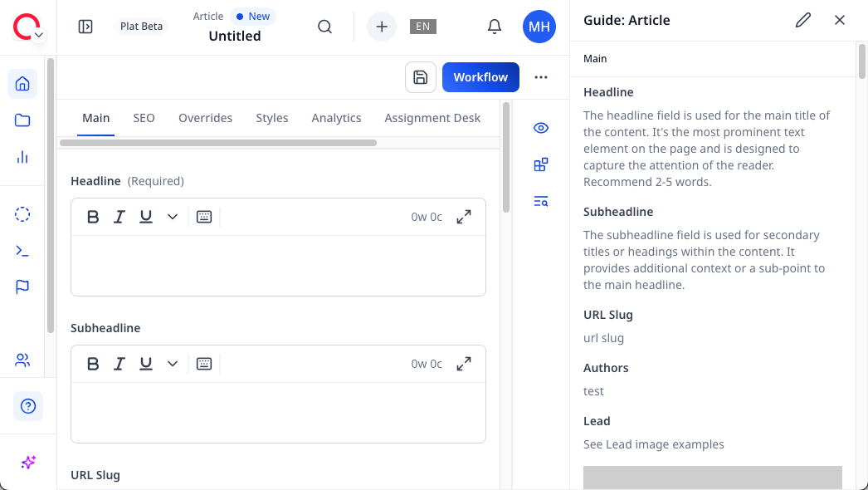
Task: Click the AI sparkles icon in the sidebar
Action: pos(27,463)
